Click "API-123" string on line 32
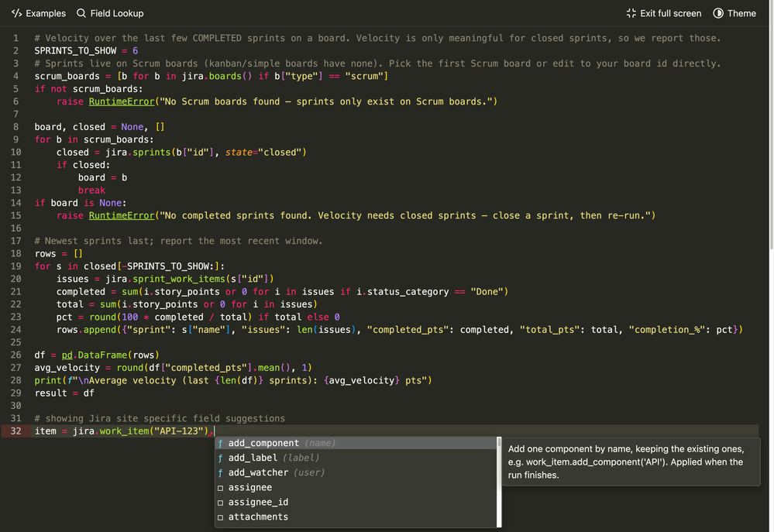This screenshot has width=774, height=532. tap(179, 431)
